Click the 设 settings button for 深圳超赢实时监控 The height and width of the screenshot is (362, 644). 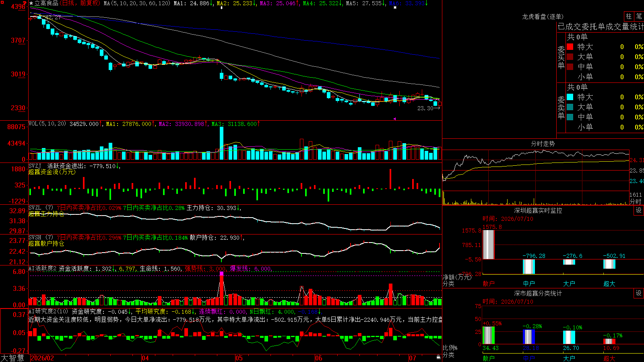(x=639, y=210)
